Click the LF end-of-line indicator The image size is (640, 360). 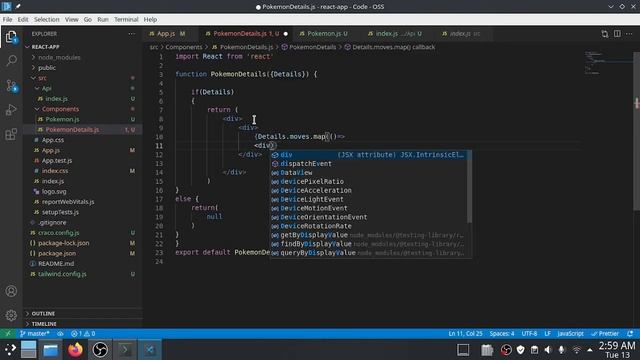click(x=547, y=333)
